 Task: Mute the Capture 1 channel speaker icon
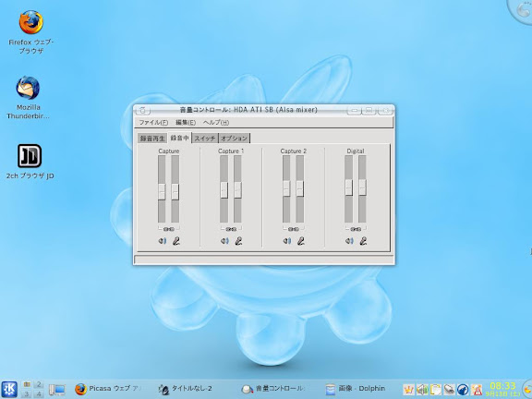pyautogui.click(x=224, y=241)
